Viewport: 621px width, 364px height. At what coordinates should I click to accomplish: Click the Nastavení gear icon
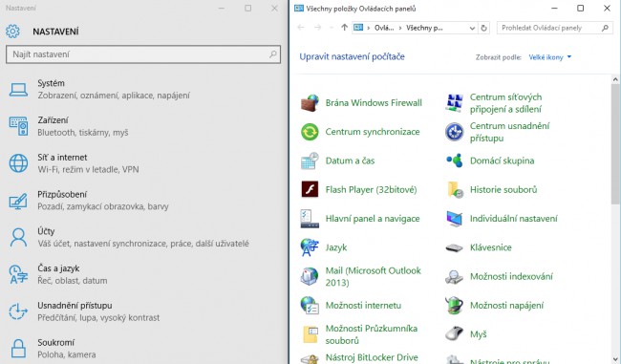[12, 32]
